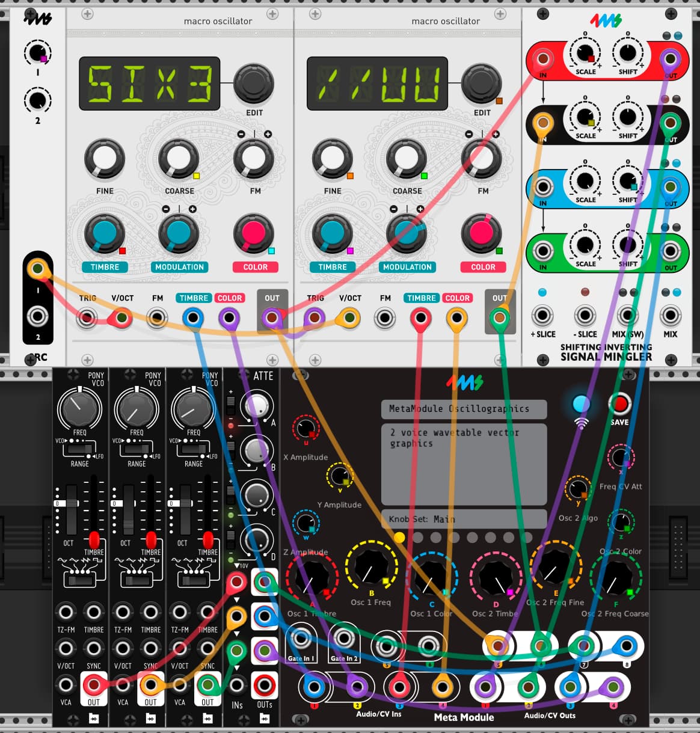
Task: Click the yellow knob B Osc 1 Freq
Action: (372, 566)
